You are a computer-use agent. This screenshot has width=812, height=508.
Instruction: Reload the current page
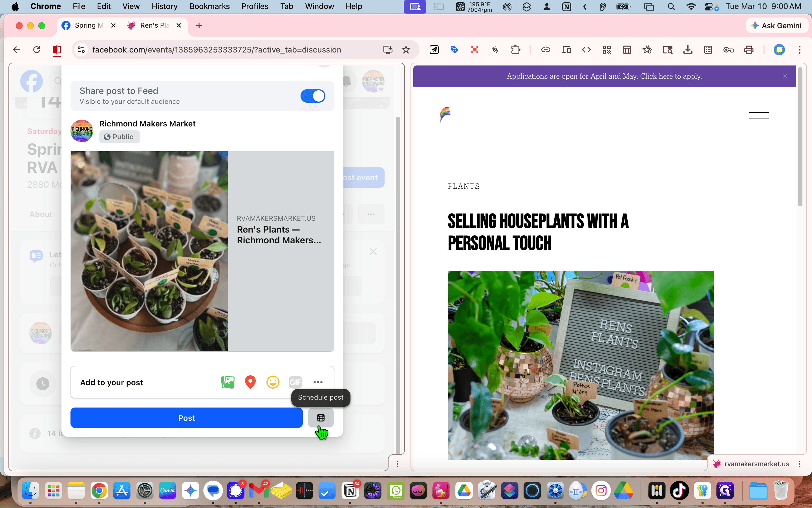37,50
